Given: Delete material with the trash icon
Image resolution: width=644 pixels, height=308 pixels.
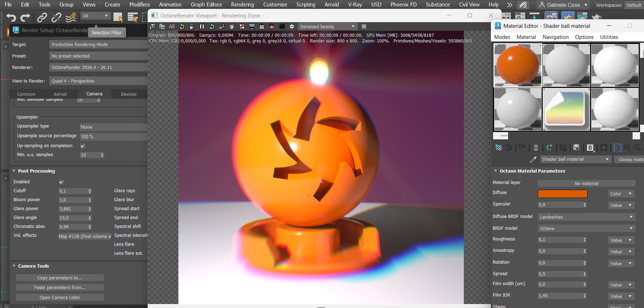Looking at the screenshot, I should 536,148.
